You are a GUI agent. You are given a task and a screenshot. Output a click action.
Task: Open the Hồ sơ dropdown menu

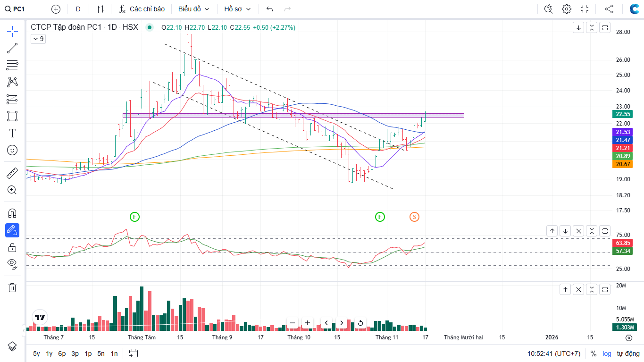coord(237,9)
